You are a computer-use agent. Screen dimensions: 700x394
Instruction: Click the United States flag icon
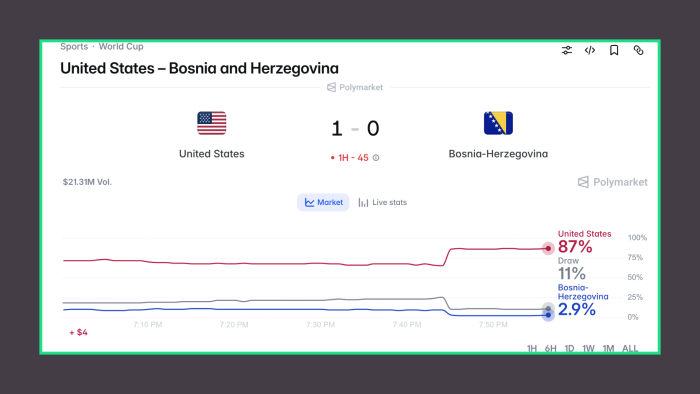click(212, 123)
